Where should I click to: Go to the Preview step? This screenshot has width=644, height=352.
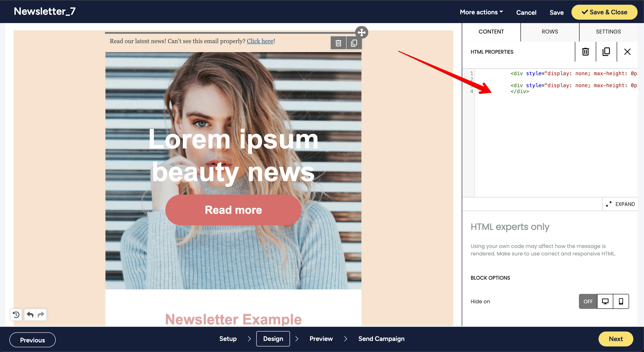point(321,339)
